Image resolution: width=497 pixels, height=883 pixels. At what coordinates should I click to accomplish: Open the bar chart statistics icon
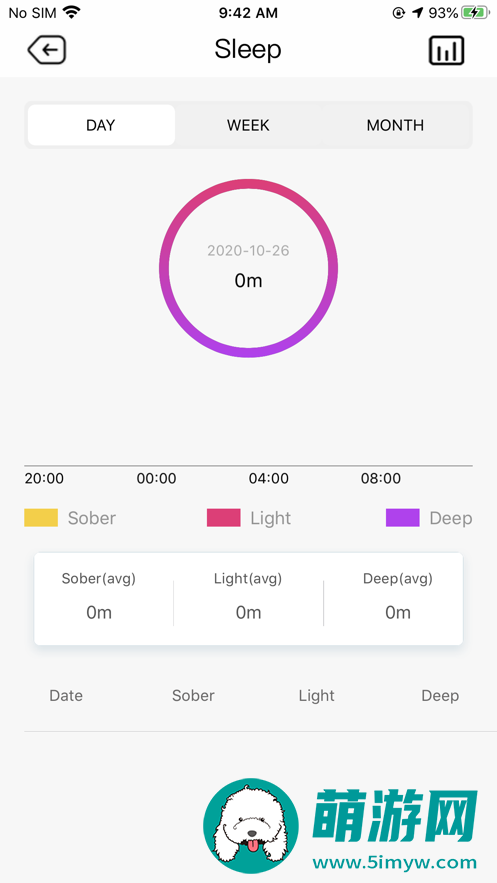[446, 50]
